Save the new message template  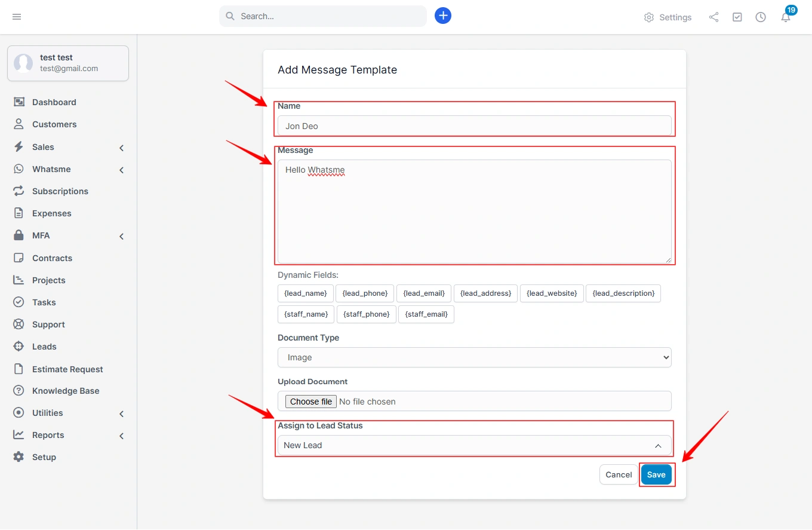coord(656,474)
